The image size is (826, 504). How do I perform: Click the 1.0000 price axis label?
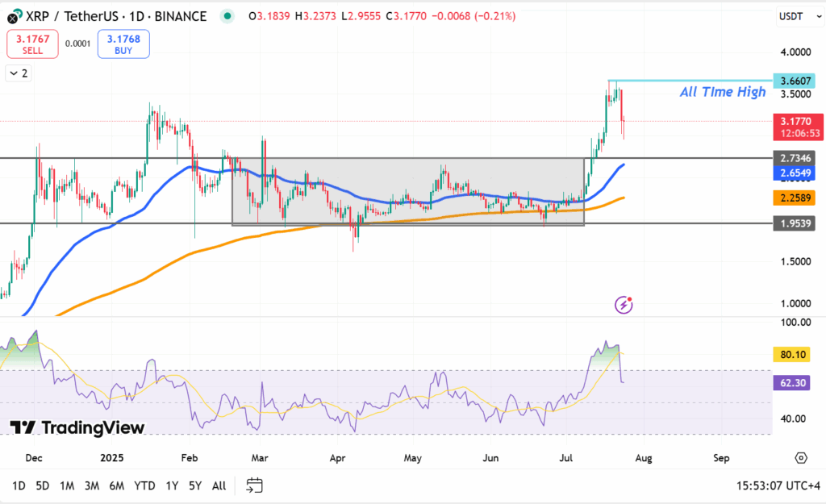pyautogui.click(x=795, y=303)
